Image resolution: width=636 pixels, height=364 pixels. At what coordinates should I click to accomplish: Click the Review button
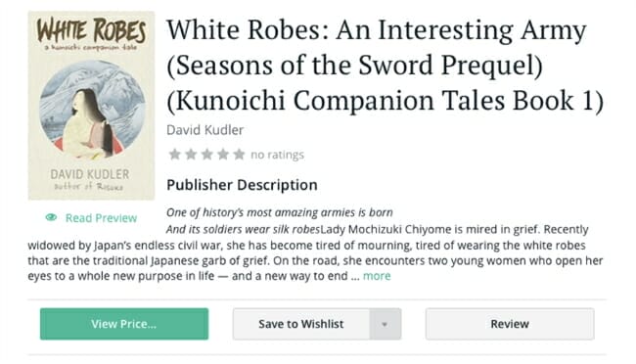[x=510, y=324]
